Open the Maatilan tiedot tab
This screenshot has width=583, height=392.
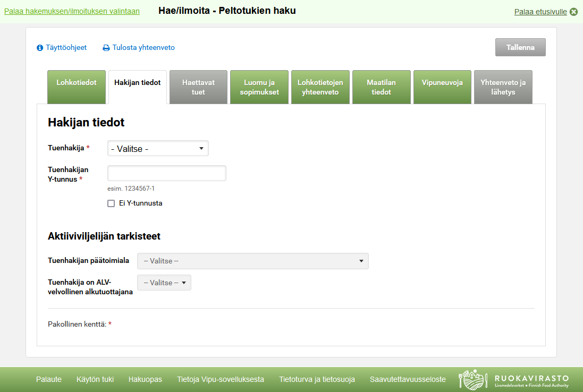(382, 87)
